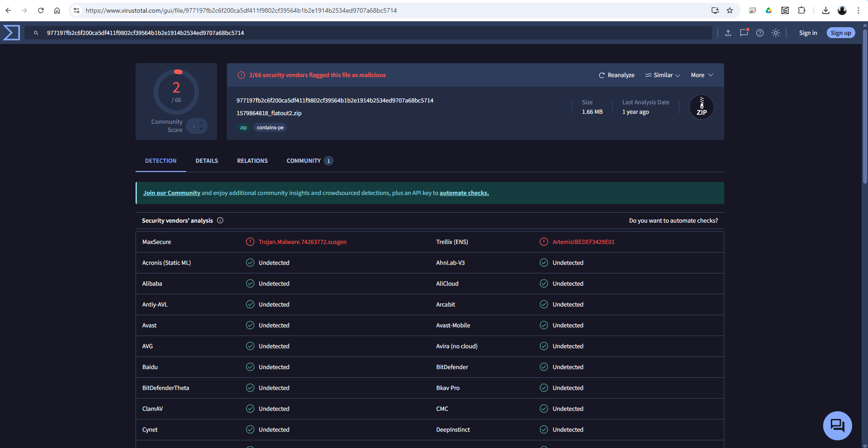This screenshot has height=448, width=868.
Task: Bookmark this page with star icon
Action: coord(730,10)
